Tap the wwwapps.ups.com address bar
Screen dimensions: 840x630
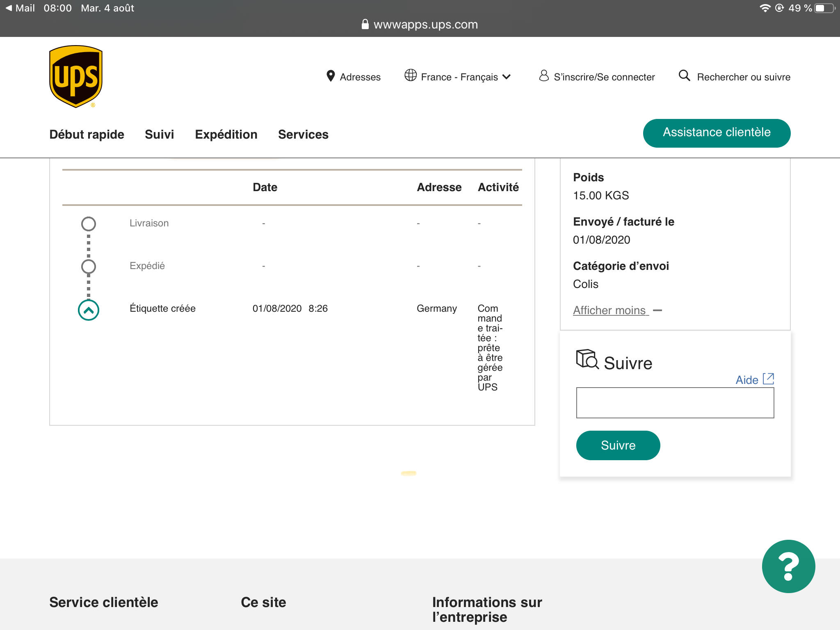(x=420, y=24)
